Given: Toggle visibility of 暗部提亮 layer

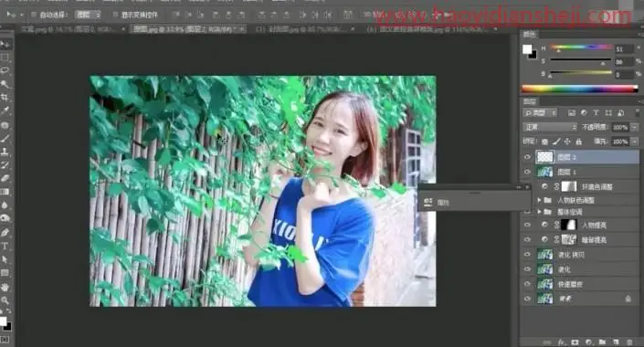Looking at the screenshot, I should [x=527, y=239].
